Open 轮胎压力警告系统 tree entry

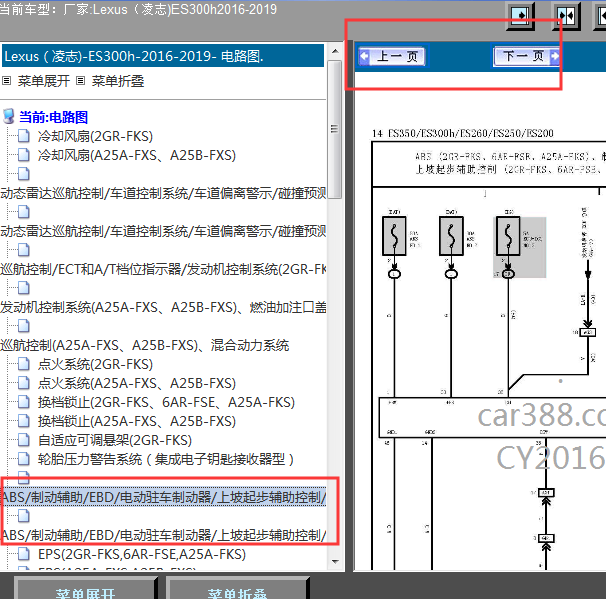(x=166, y=459)
